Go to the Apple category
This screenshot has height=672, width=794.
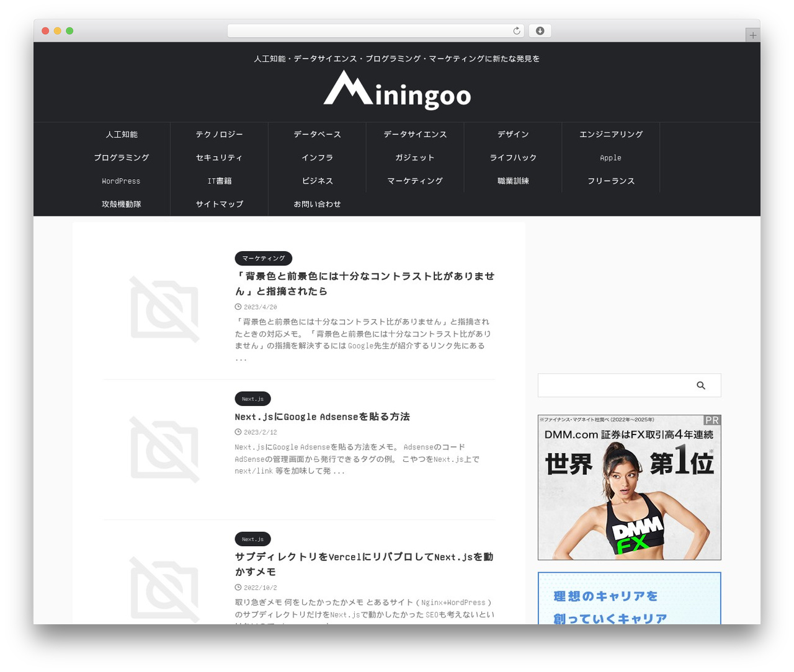click(x=611, y=158)
